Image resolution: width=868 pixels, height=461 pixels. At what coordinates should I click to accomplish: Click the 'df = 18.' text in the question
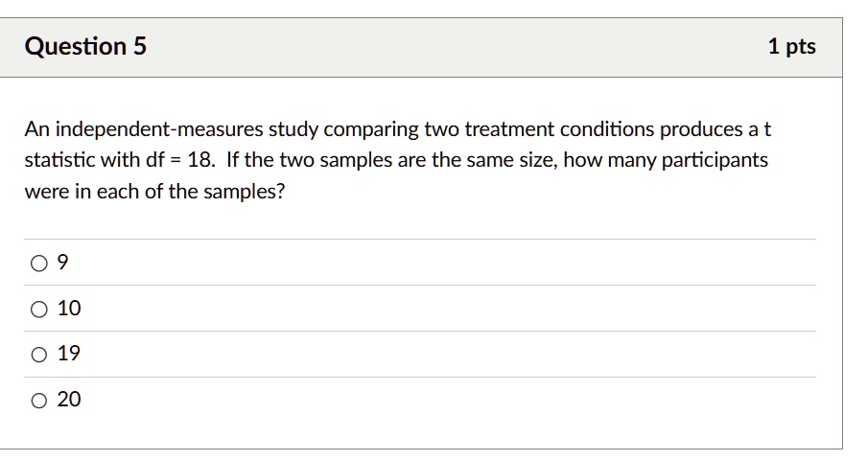click(x=180, y=160)
